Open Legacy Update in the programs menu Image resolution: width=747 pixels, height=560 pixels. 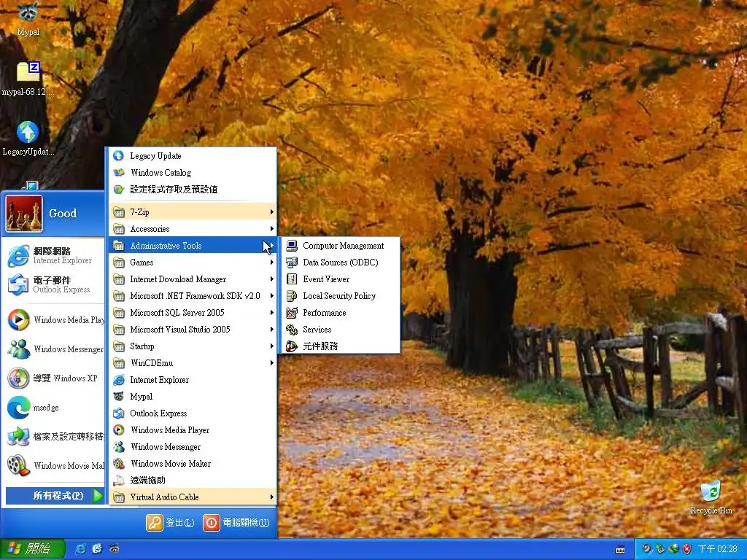(x=193, y=156)
